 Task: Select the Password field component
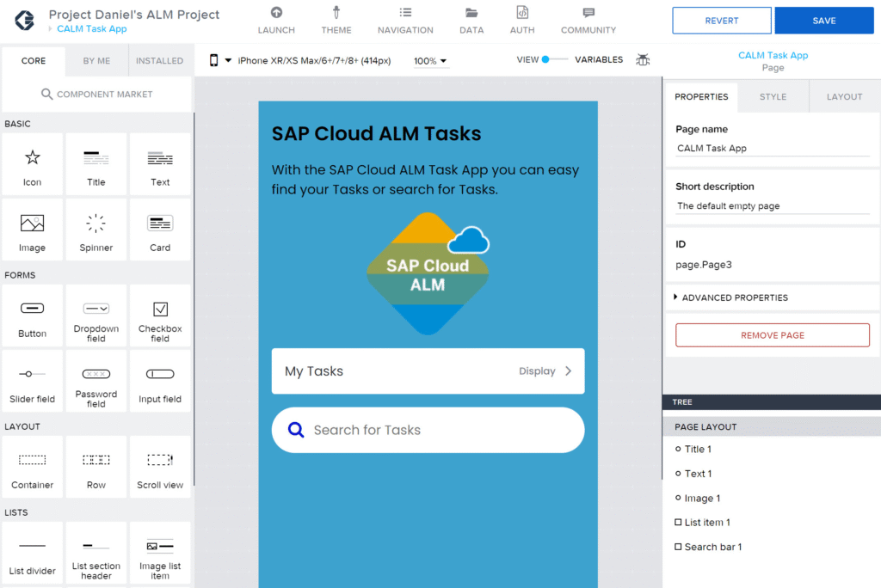(x=96, y=382)
